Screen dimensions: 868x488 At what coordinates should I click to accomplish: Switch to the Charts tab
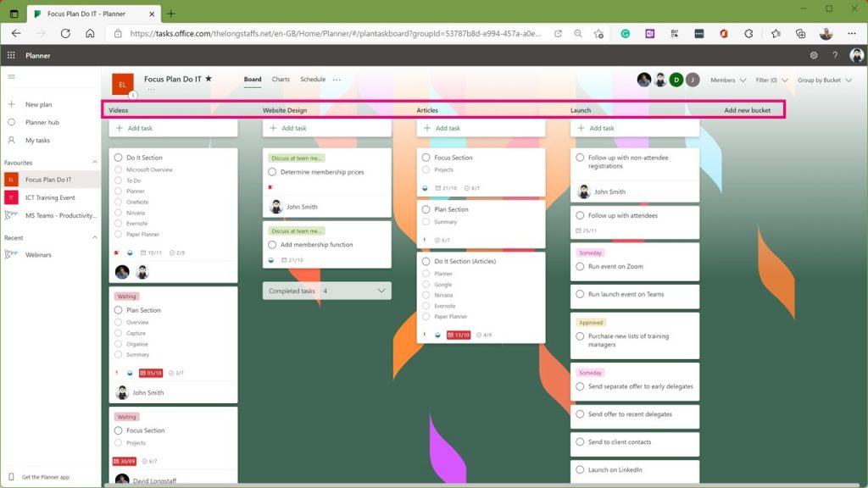[281, 80]
